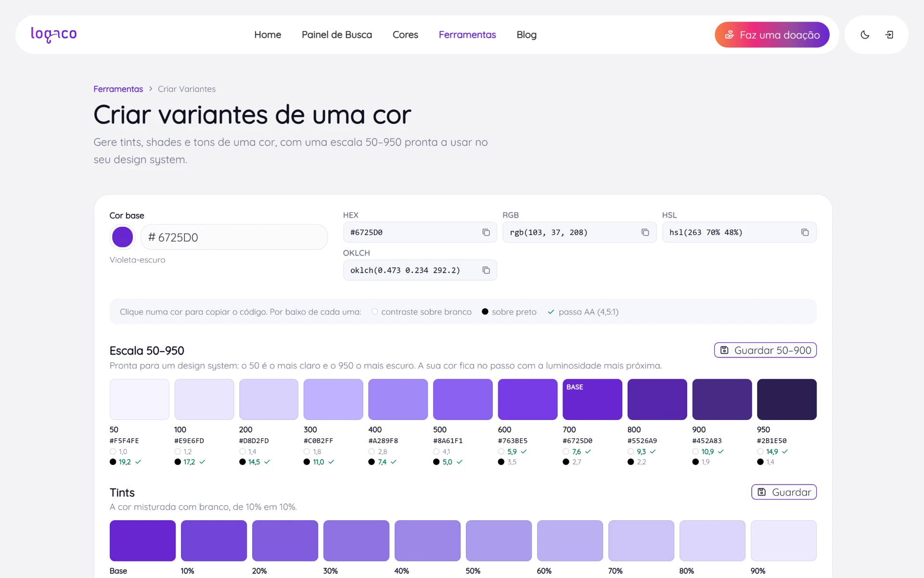
Task: Copy scale swatch 300 #C0B2FF
Action: 333,399
